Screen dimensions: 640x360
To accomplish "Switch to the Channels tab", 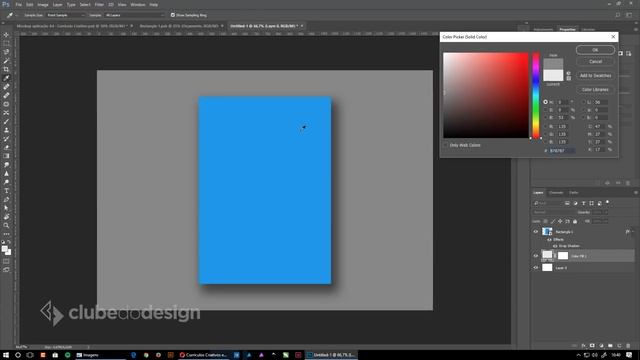I will [556, 193].
